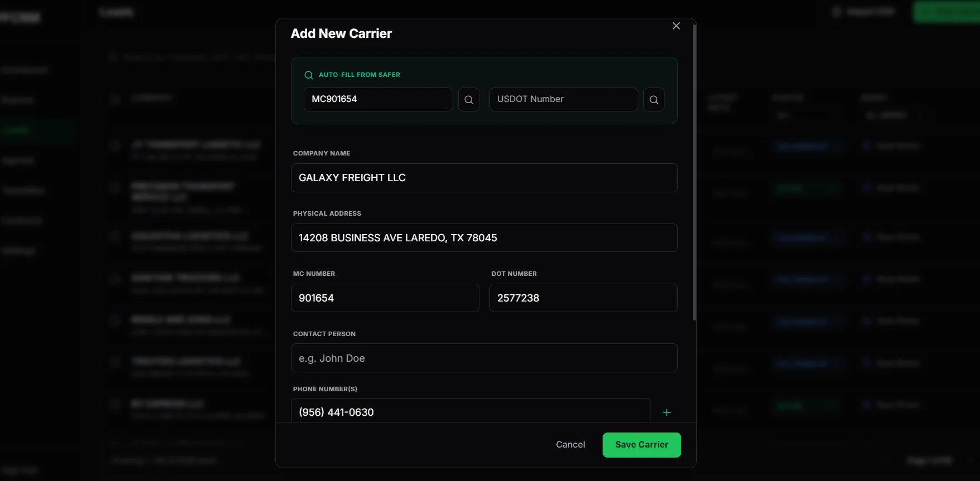Image resolution: width=980 pixels, height=481 pixels.
Task: Focus the USDOT Number auto-fill input
Action: coord(564,99)
